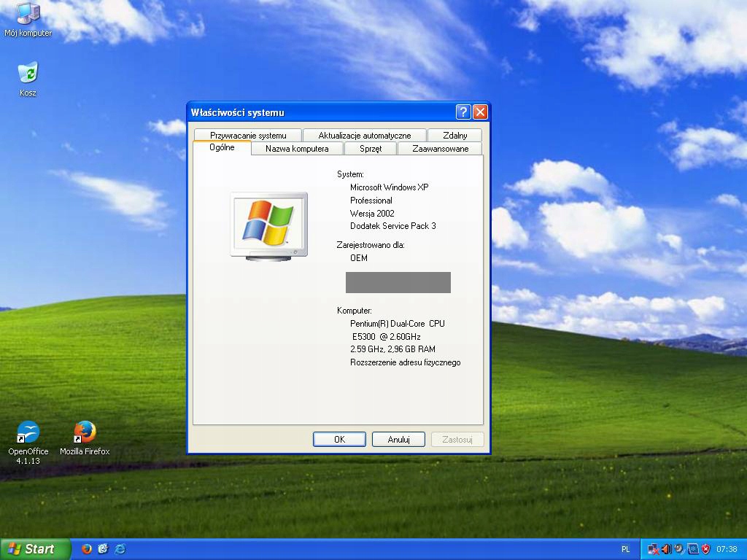The width and height of the screenshot is (747, 560).
Task: Switch to the Zdalny tab
Action: point(455,135)
